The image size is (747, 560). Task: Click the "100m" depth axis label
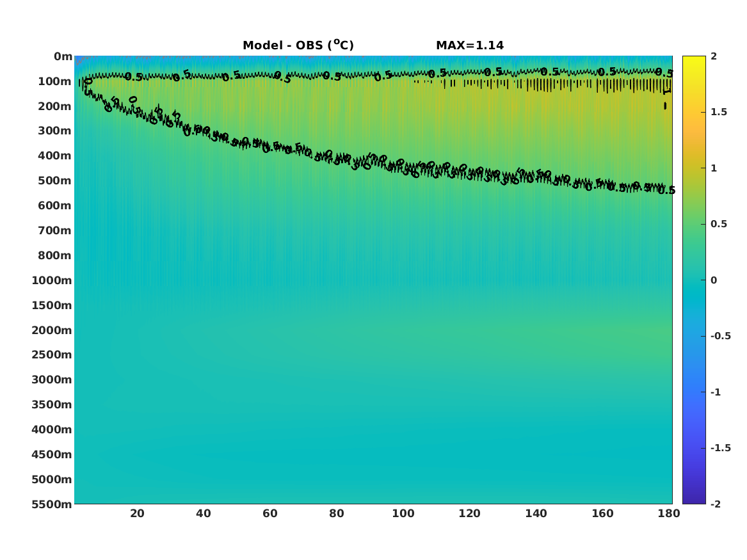[55, 81]
